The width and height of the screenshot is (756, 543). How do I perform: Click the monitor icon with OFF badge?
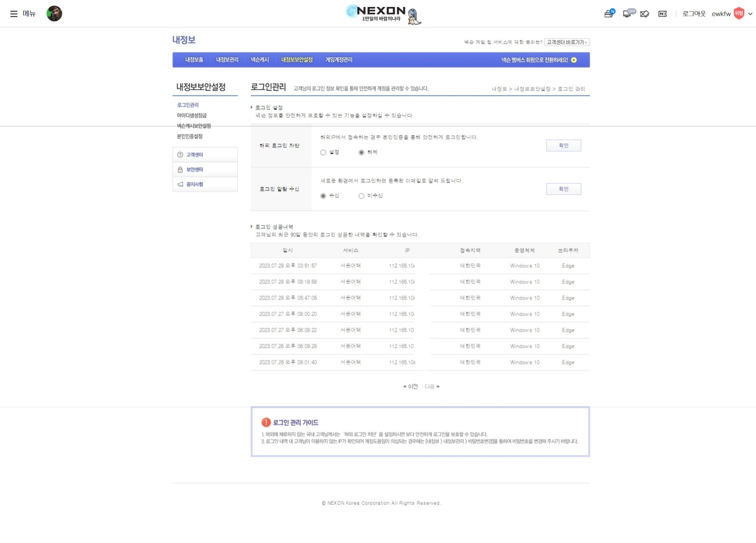coord(628,14)
